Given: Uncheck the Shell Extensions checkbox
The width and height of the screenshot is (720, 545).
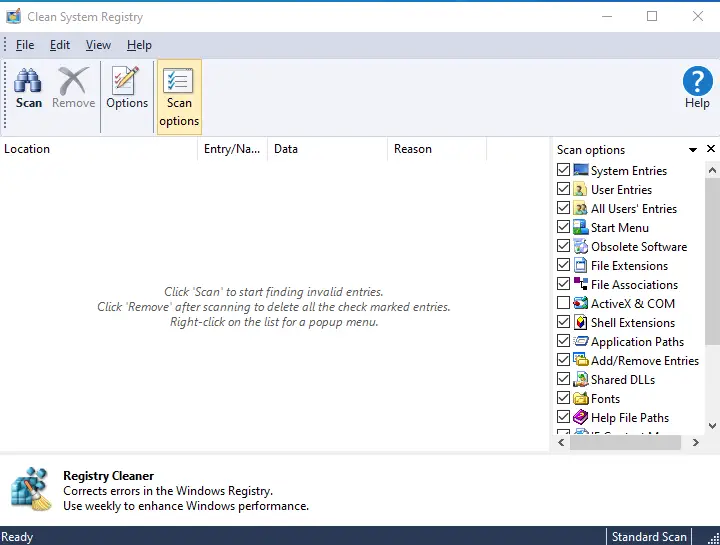Looking at the screenshot, I should click(563, 322).
